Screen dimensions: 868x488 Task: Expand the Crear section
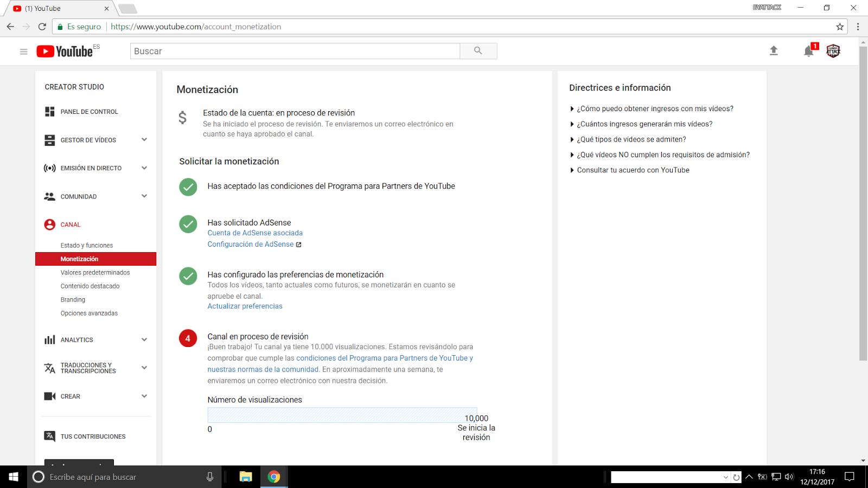(x=144, y=396)
